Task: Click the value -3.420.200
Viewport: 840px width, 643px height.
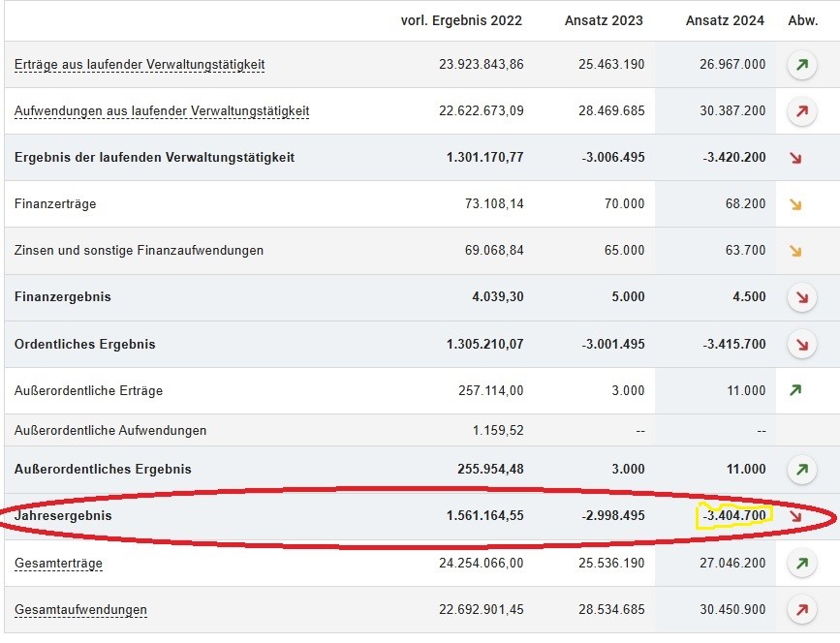Action: point(734,158)
